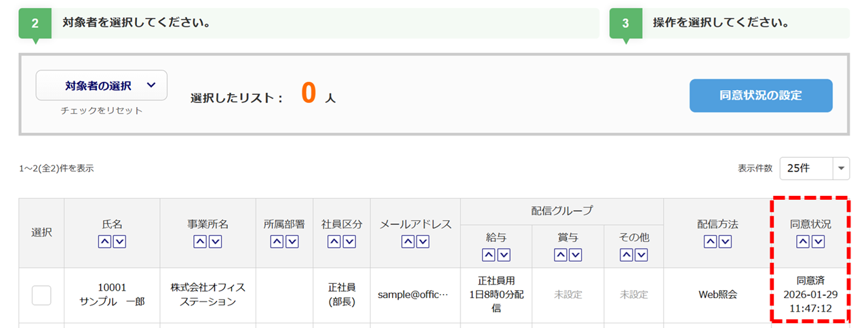Sort 事業所名 column ascending
This screenshot has width=868, height=328.
coord(200,242)
